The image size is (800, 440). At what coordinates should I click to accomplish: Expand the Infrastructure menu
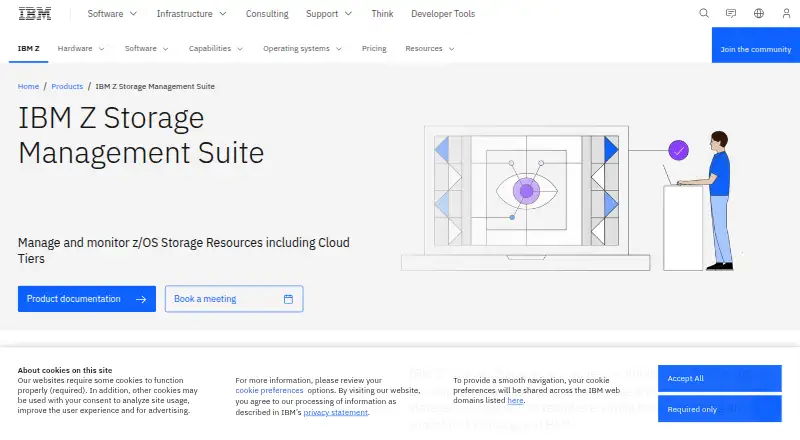(191, 14)
